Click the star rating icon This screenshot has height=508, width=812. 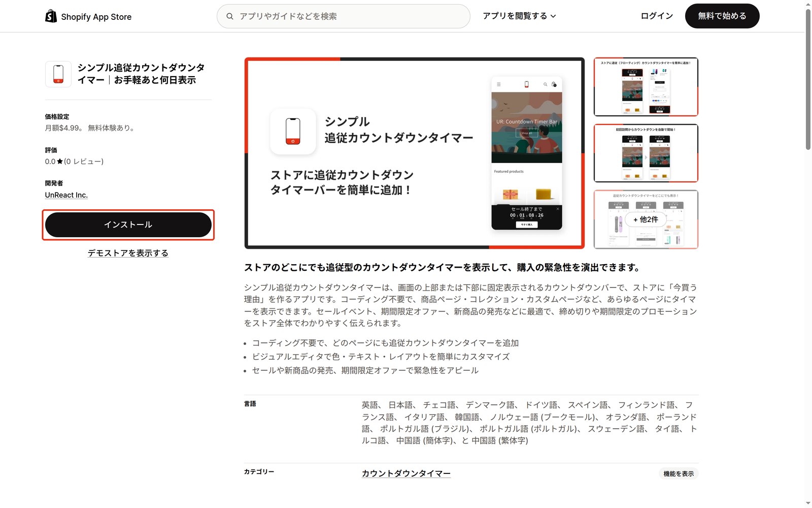[x=60, y=162]
